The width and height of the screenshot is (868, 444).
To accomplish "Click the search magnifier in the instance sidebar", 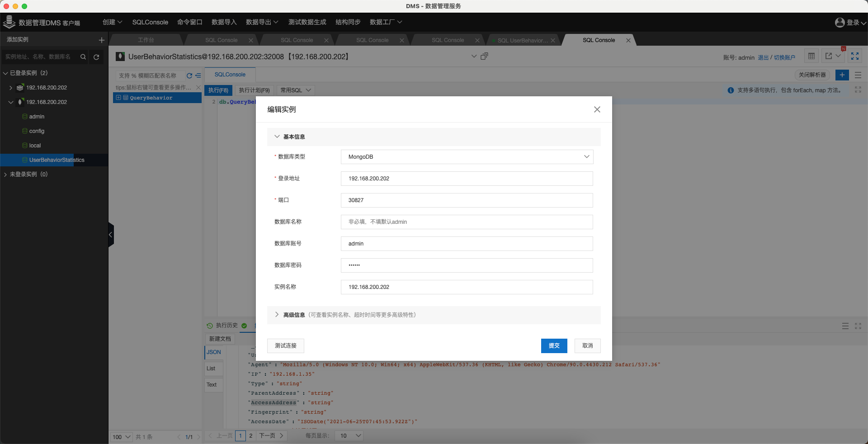I will click(x=83, y=57).
